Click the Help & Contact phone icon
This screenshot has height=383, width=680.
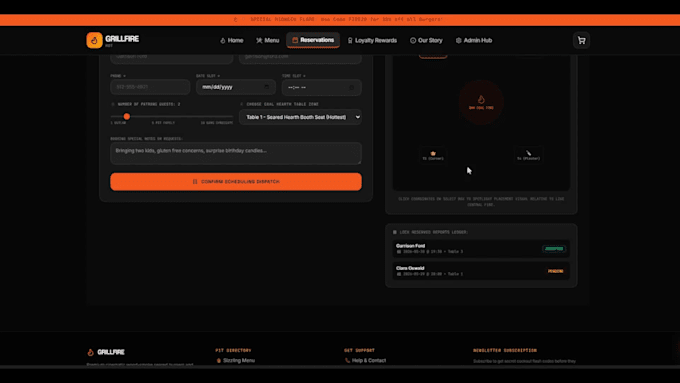[x=347, y=360]
